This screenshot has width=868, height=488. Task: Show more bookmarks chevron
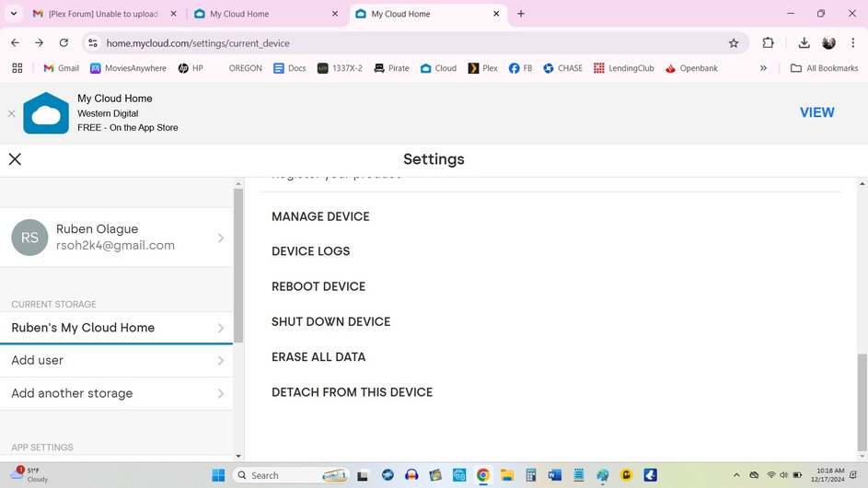(763, 68)
